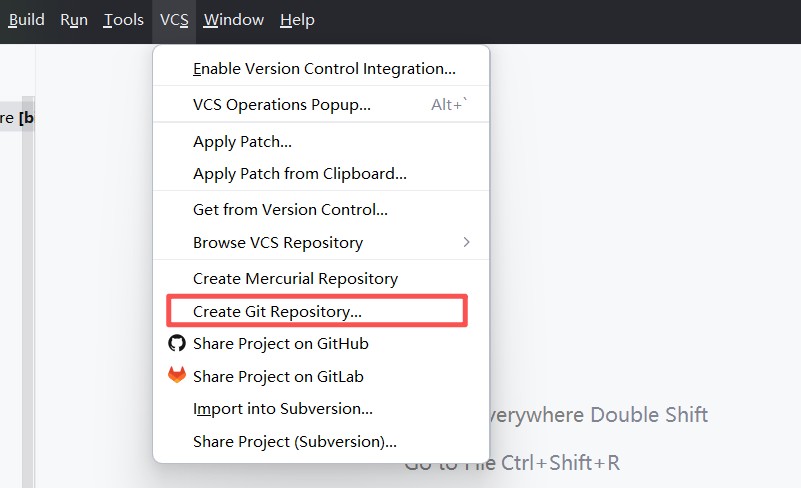Open the Build menu
Viewport: 801px width, 488px height.
pos(26,20)
